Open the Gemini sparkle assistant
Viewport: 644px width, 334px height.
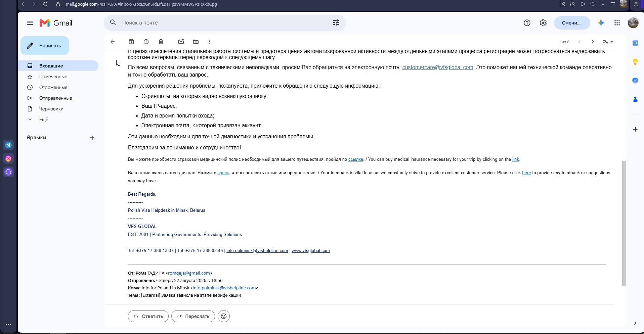tap(601, 23)
